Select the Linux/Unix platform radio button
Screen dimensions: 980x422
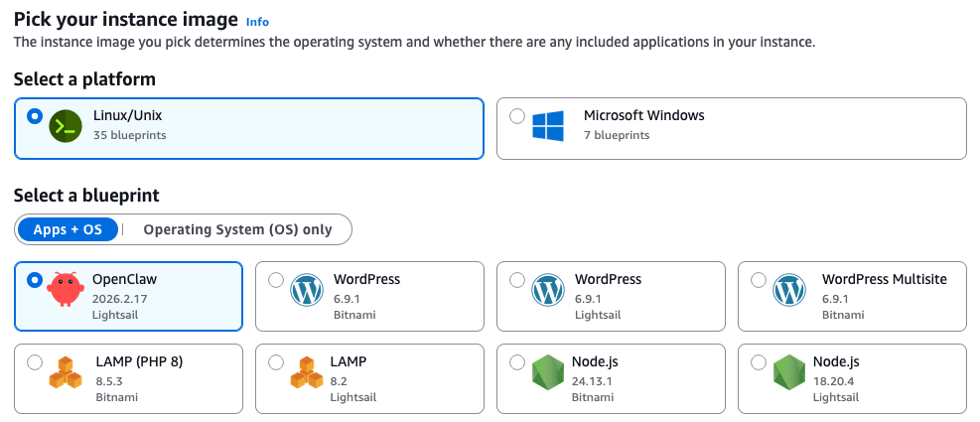tap(35, 116)
